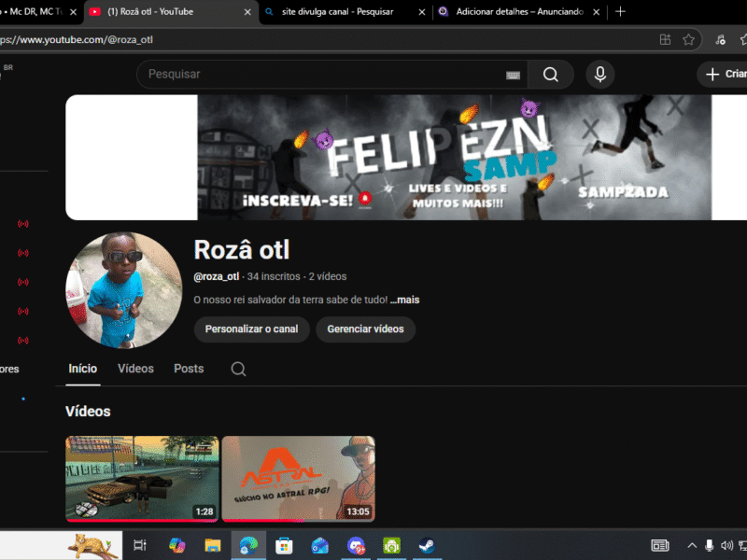Switch to the Vídeos tab on the channel
Viewport: 747px width, 560px height.
pyautogui.click(x=135, y=369)
